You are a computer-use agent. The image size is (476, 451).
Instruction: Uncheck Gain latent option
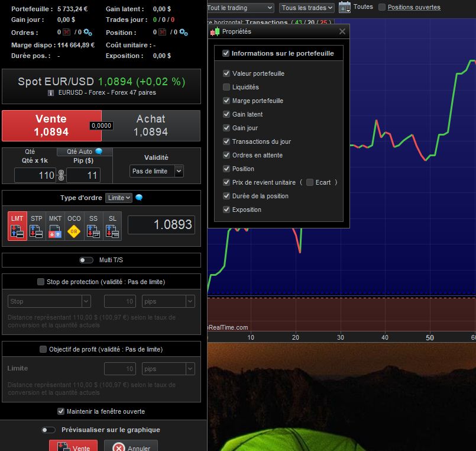click(x=226, y=114)
